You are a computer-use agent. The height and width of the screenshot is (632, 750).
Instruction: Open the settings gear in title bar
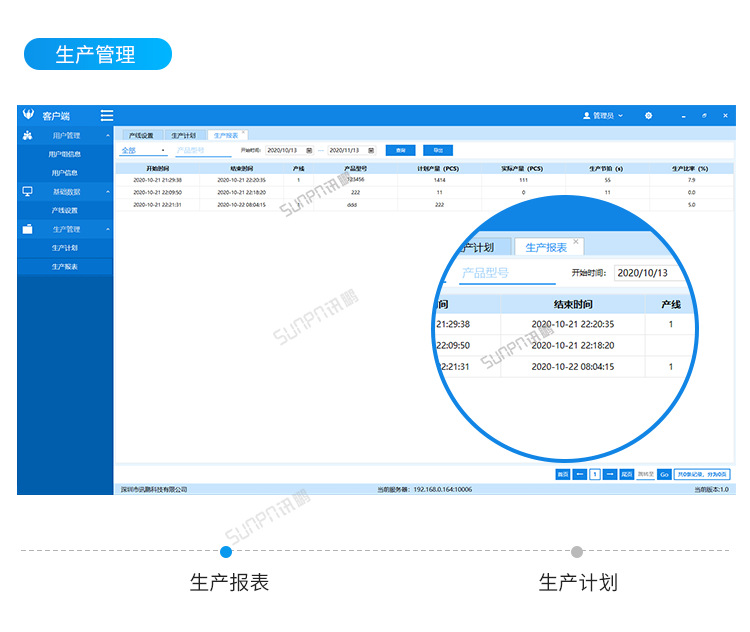click(648, 115)
